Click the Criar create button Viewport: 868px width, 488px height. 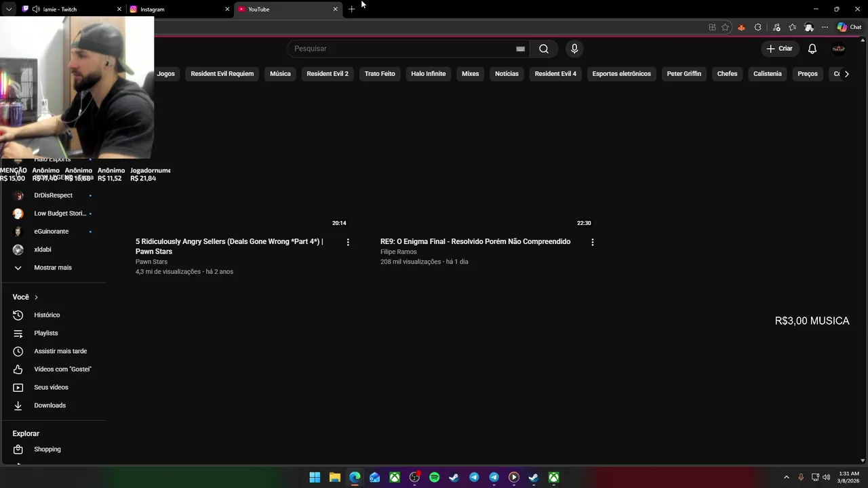click(779, 49)
